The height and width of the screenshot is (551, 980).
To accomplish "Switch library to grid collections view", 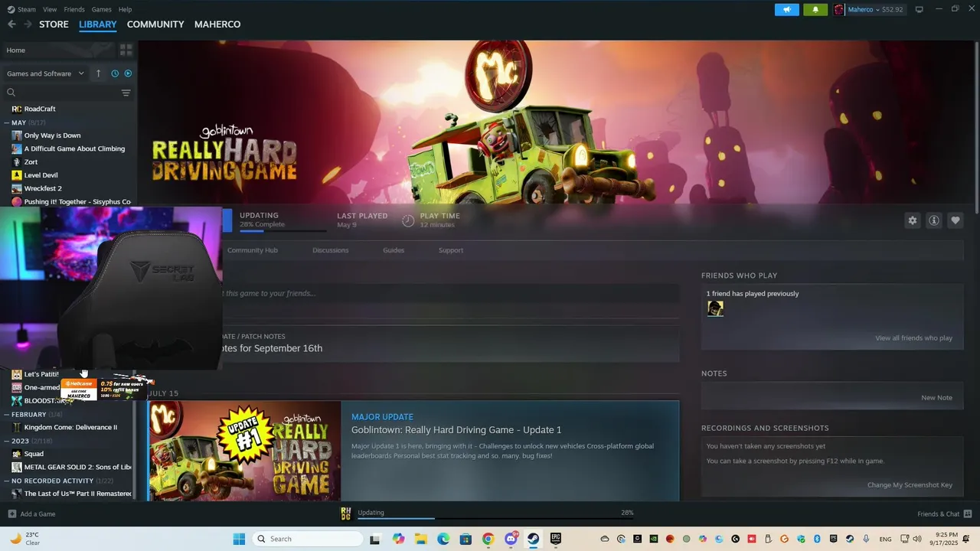I will tap(126, 50).
